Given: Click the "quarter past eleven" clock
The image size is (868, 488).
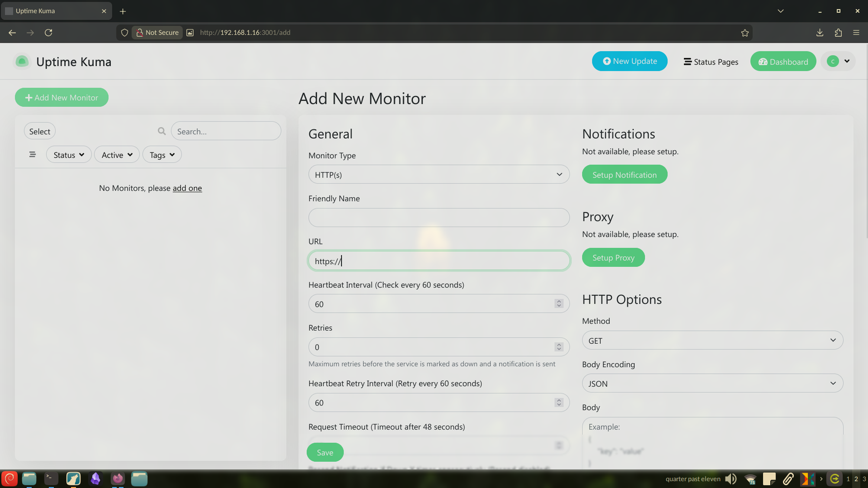Looking at the screenshot, I should [x=693, y=479].
